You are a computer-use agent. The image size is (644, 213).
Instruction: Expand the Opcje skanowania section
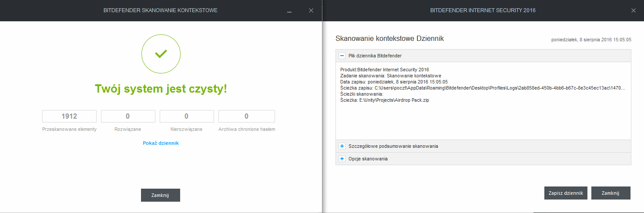(342, 159)
